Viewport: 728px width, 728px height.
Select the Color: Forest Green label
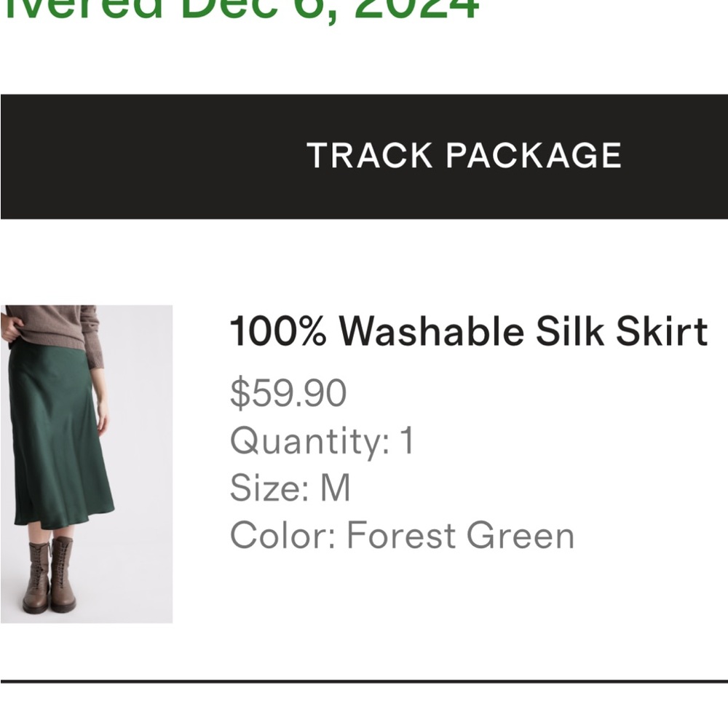[x=400, y=535]
